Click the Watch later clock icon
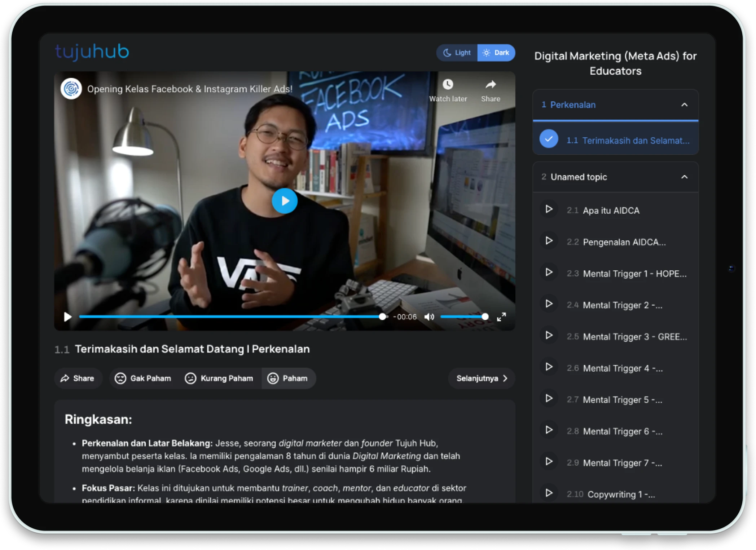 click(x=448, y=85)
